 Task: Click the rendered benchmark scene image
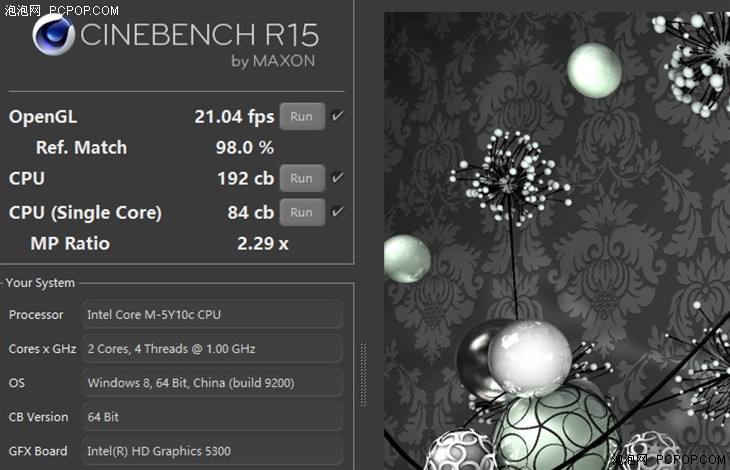coord(557,241)
